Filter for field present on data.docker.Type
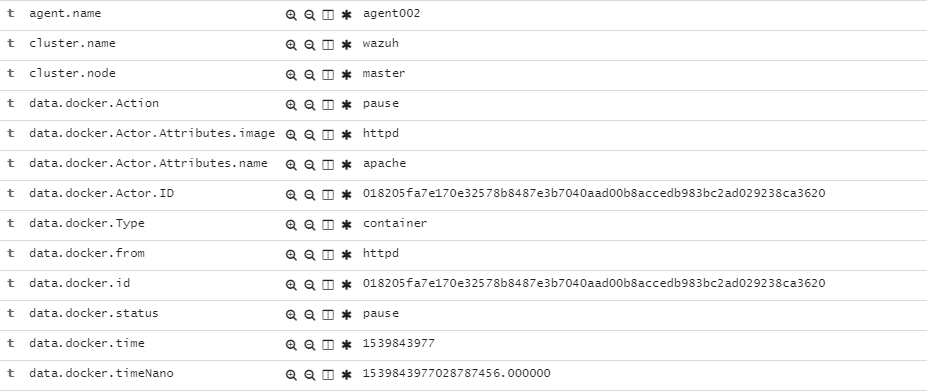 click(x=346, y=225)
